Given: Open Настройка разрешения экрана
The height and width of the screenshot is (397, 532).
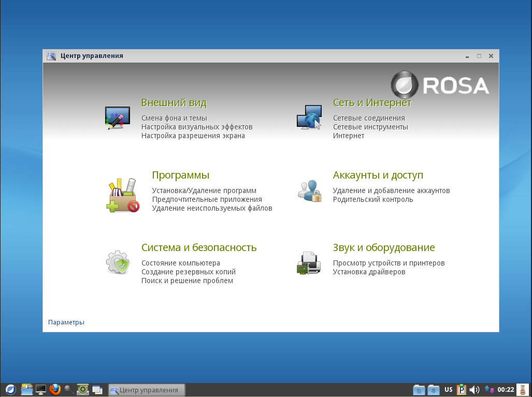Looking at the screenshot, I should pos(193,136).
